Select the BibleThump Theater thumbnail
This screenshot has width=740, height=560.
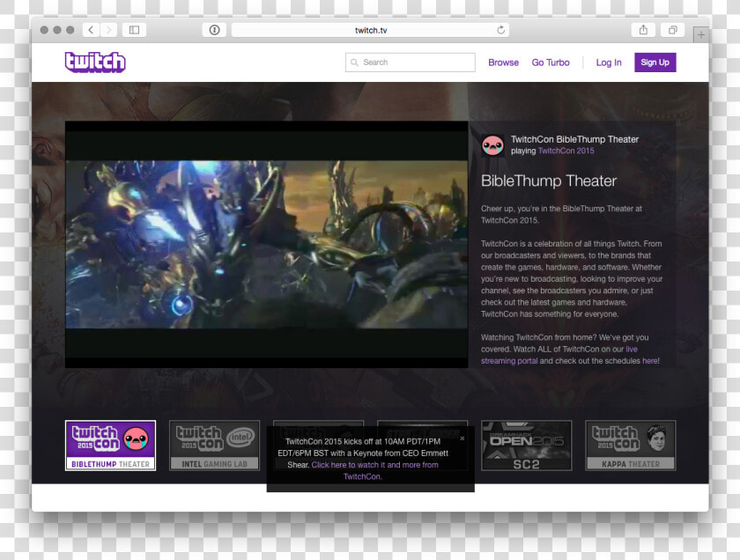110,446
